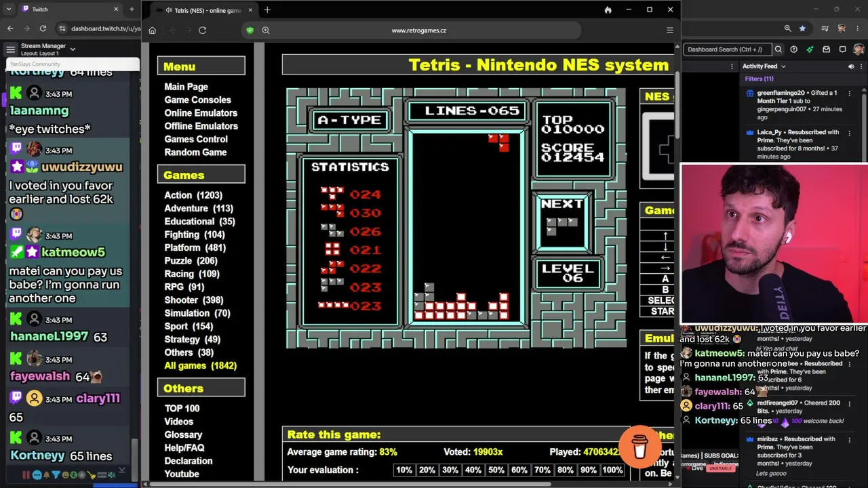This screenshot has height=488, width=868.
Task: Browse the Puzzle (206) games category
Action: pyautogui.click(x=191, y=261)
